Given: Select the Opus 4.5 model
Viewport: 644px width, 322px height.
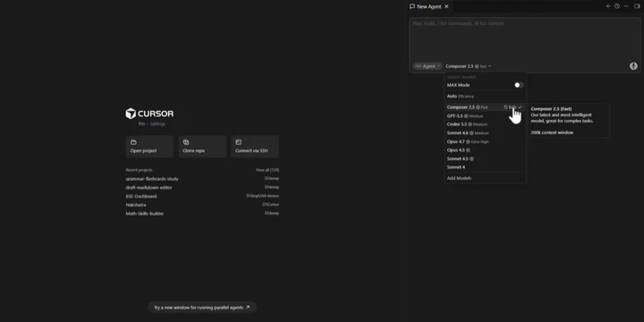Looking at the screenshot, I should coord(485,150).
